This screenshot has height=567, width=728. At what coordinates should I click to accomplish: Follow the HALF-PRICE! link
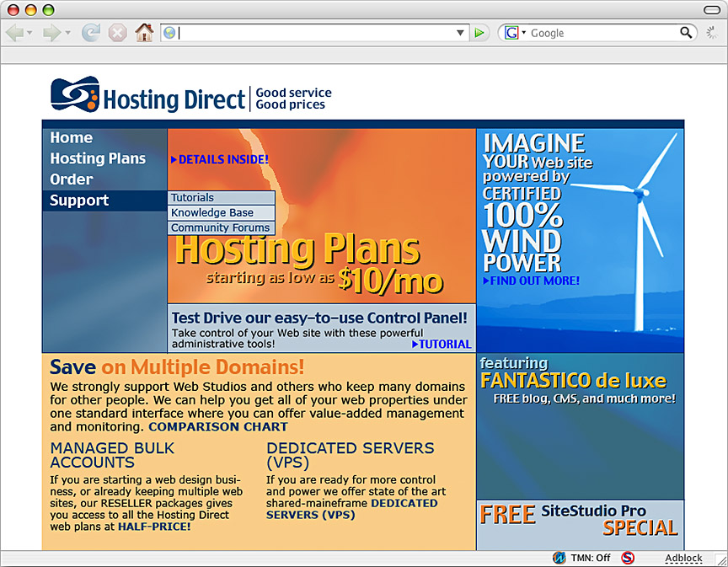154,527
